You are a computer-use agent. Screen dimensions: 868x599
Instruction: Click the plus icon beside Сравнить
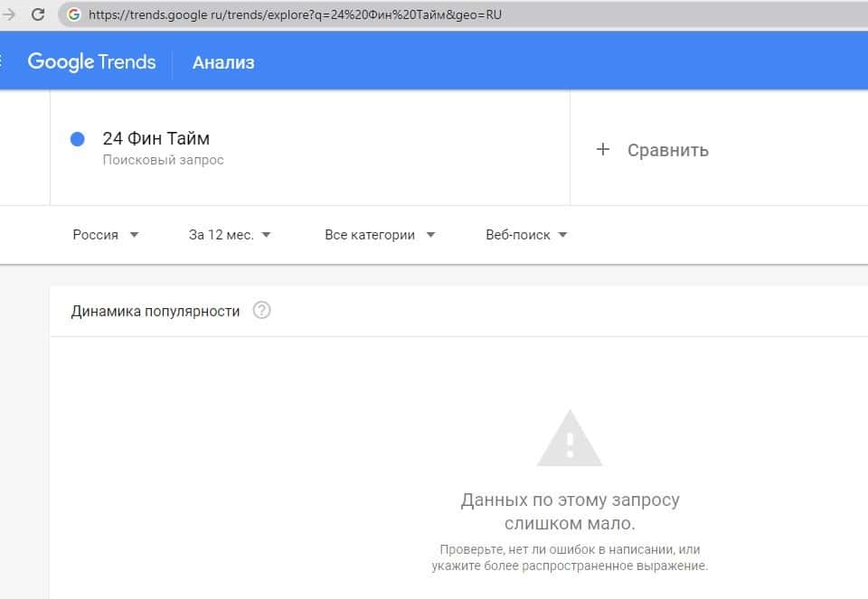(603, 150)
